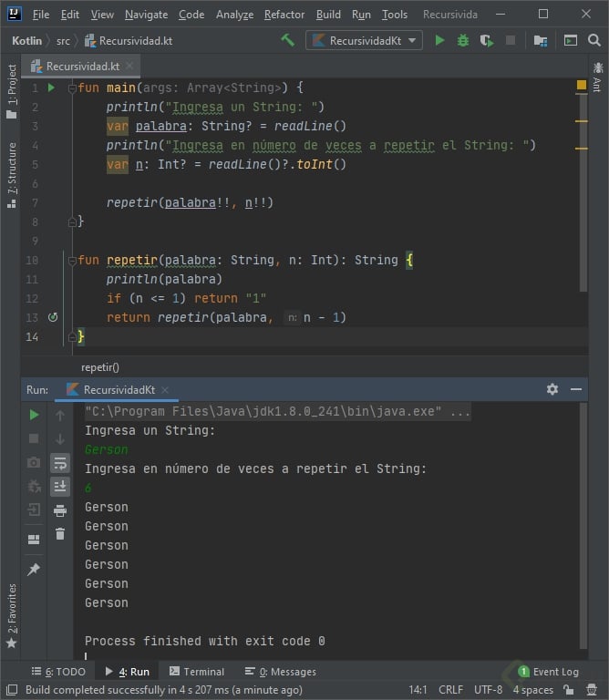
Task: Build project with the hammer icon
Action: pos(287,40)
